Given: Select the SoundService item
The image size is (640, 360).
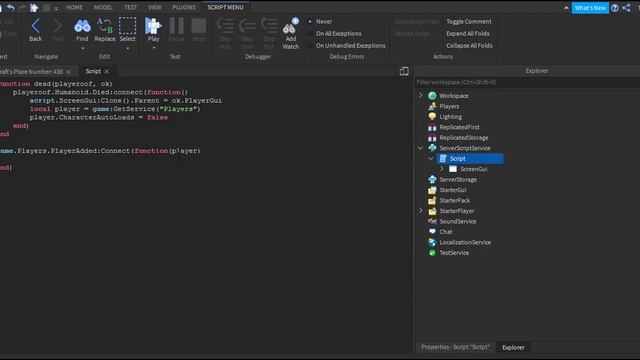Looking at the screenshot, I should click(x=458, y=221).
